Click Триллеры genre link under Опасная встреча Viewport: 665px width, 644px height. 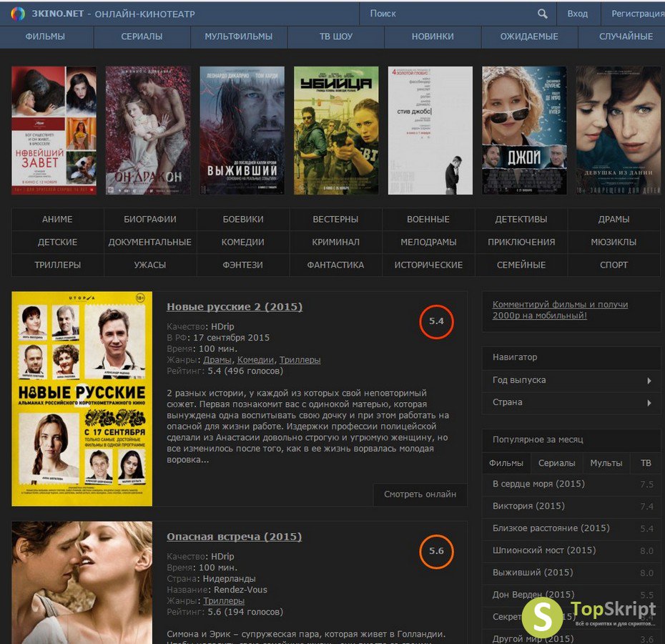224,601
